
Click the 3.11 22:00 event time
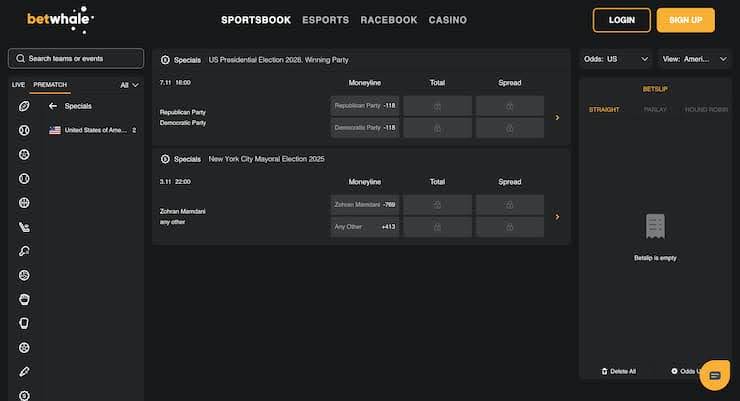point(175,182)
